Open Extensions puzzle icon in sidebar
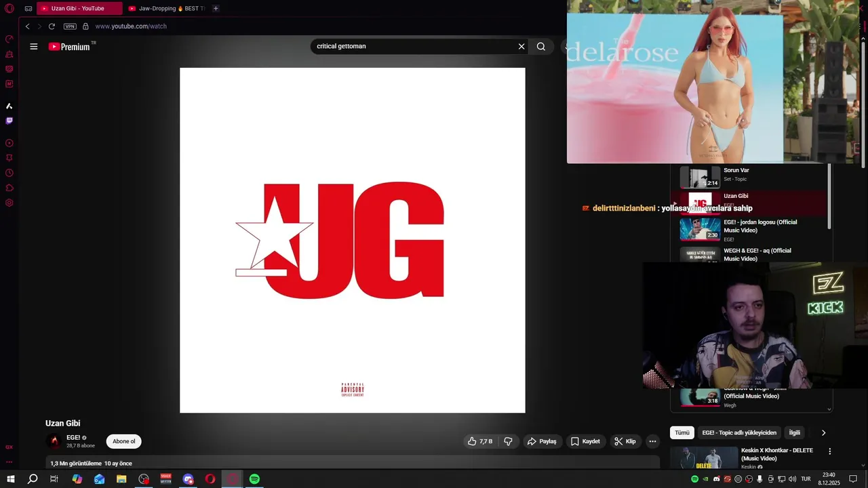The image size is (868, 488). tap(9, 188)
